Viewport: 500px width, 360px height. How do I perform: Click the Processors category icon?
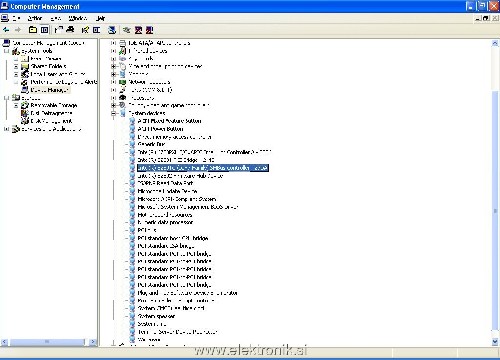(123, 98)
